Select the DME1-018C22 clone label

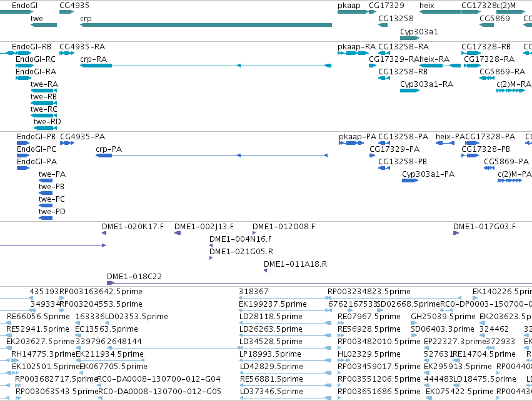click(x=134, y=277)
